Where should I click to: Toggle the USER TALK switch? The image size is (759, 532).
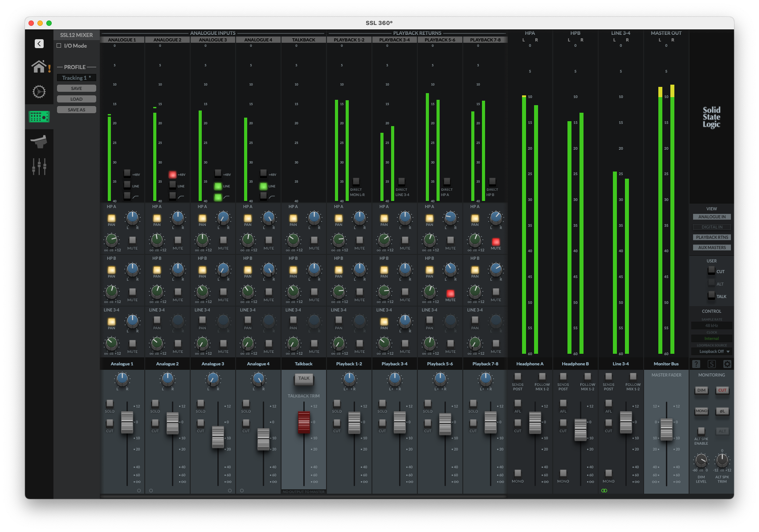click(711, 295)
